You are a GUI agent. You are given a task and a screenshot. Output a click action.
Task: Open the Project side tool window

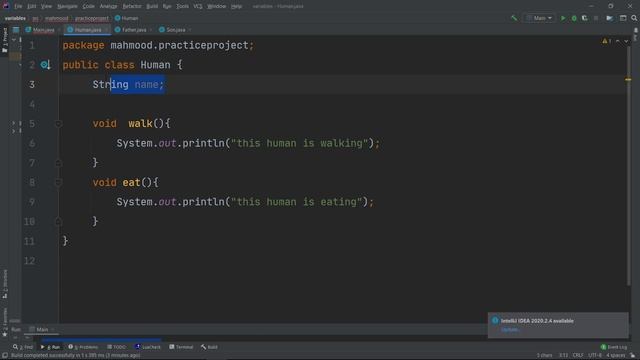pyautogui.click(x=5, y=40)
